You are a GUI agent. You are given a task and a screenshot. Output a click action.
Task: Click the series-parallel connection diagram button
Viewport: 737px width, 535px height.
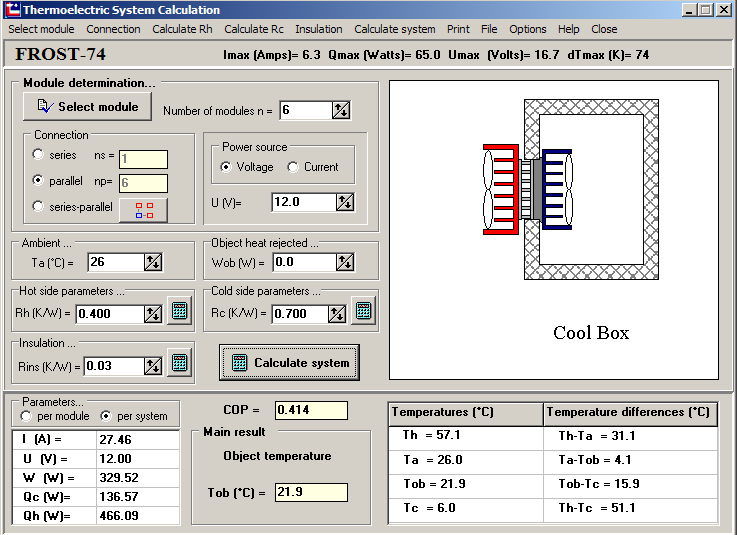pyautogui.click(x=143, y=209)
